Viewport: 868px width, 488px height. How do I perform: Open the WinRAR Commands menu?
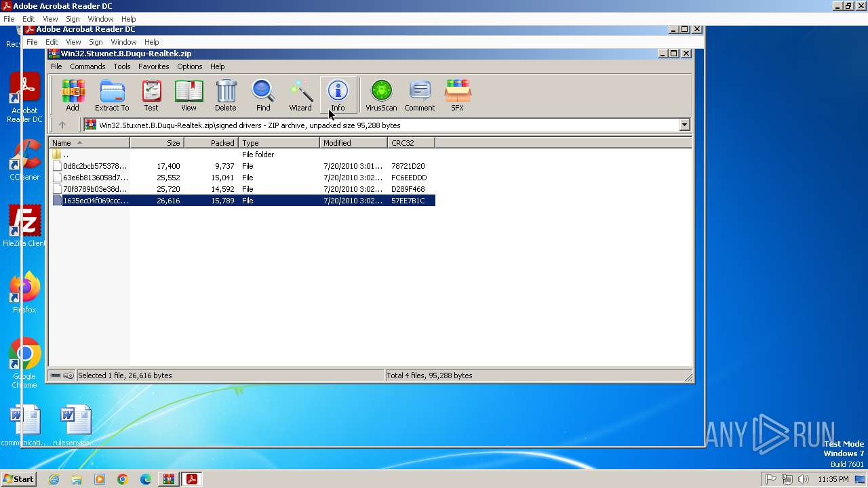pyautogui.click(x=87, y=66)
